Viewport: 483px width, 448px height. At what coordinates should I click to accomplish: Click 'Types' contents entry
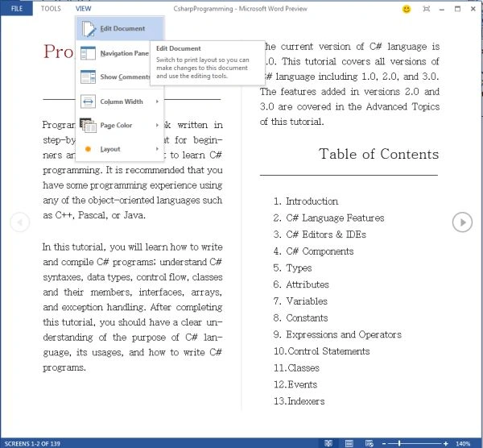(299, 268)
